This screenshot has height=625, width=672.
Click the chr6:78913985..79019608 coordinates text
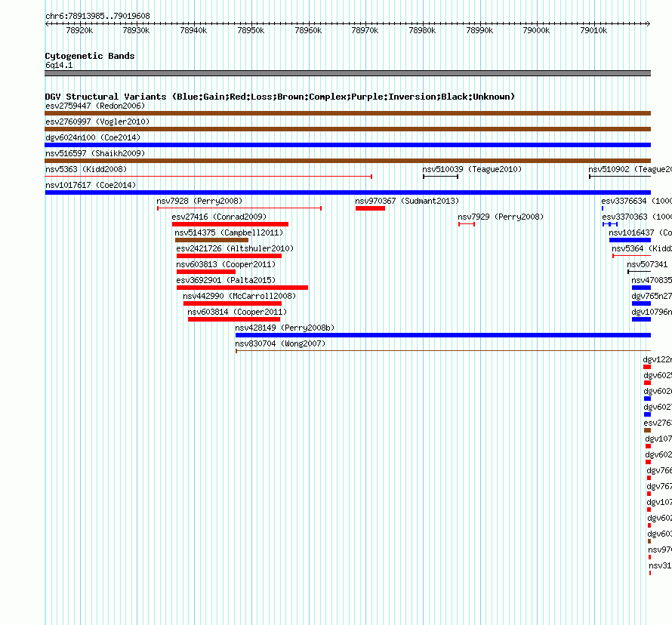(x=97, y=16)
